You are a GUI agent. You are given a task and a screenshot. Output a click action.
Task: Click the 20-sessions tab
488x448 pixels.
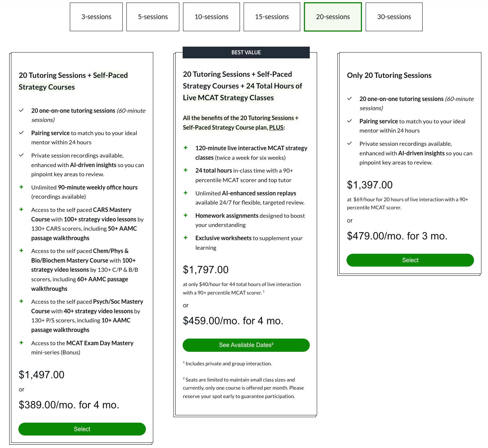click(333, 17)
